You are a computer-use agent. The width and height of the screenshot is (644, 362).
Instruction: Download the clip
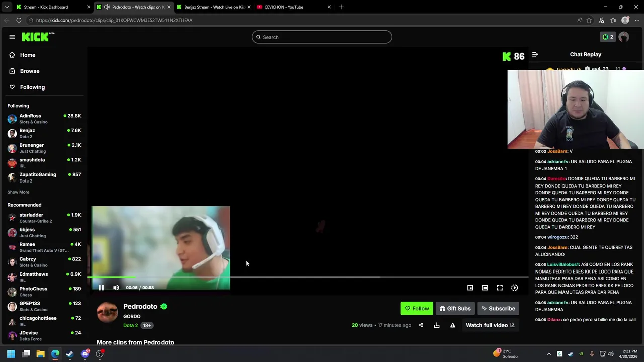437,325
